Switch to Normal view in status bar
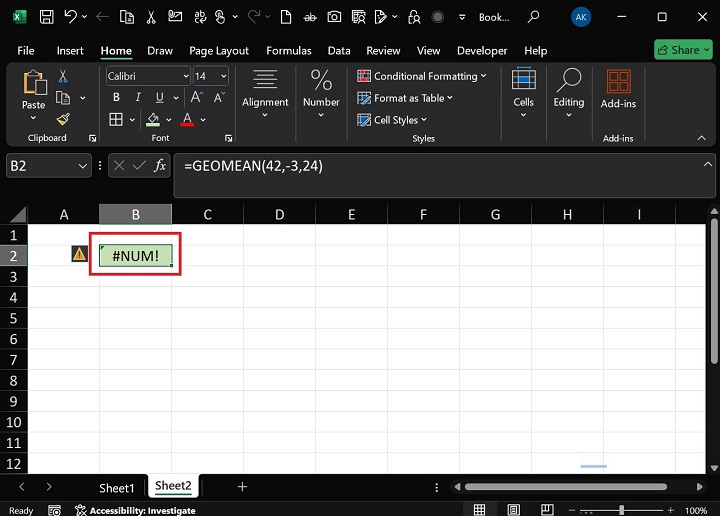This screenshot has width=720, height=516. tap(479, 510)
